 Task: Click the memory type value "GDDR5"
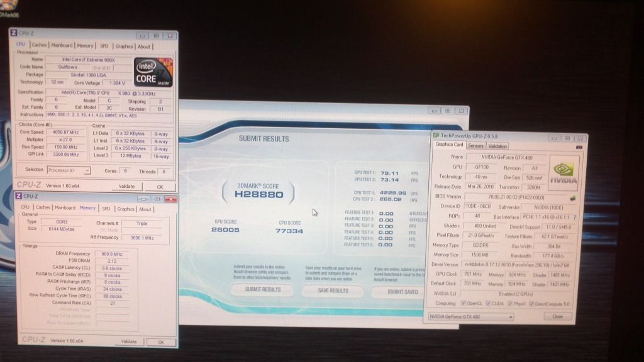click(x=480, y=245)
